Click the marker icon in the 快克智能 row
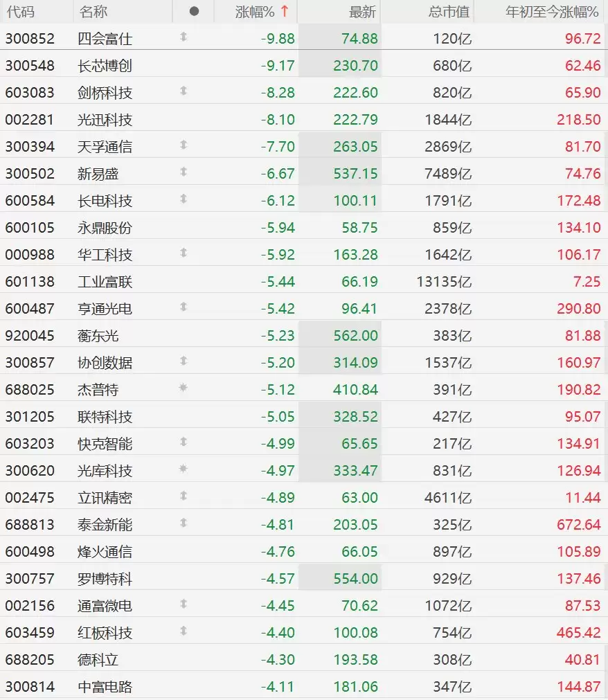608x700 pixels. pyautogui.click(x=184, y=442)
